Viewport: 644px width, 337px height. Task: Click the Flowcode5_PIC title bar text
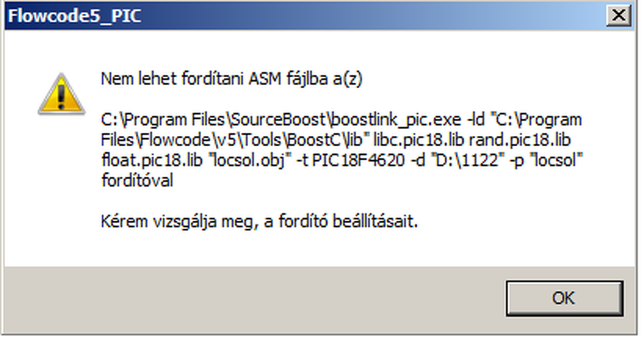point(74,16)
